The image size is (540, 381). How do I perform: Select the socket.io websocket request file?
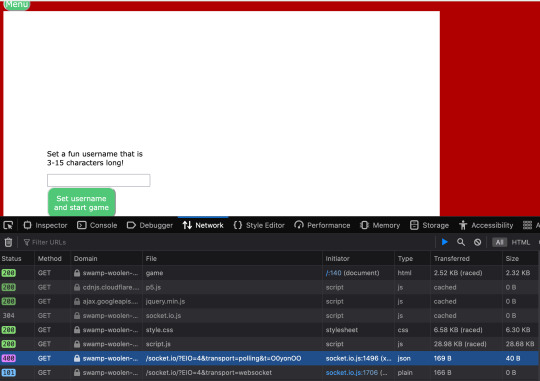click(x=208, y=373)
